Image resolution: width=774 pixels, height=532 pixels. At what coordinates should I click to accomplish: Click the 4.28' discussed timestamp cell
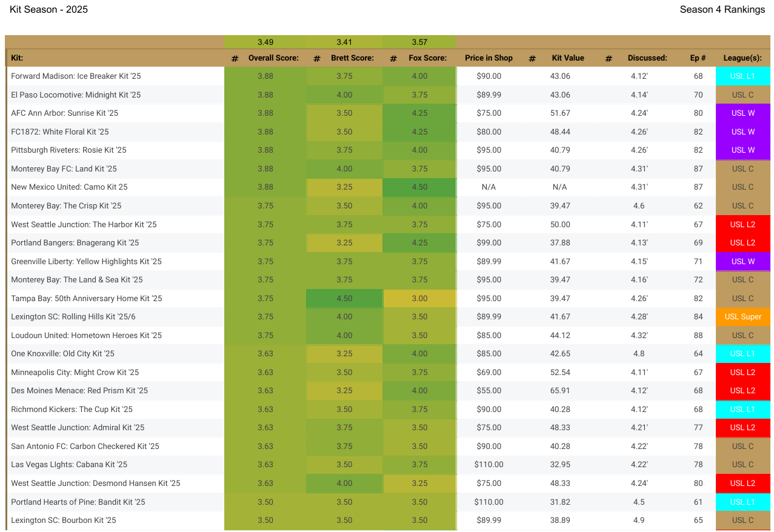(x=639, y=317)
